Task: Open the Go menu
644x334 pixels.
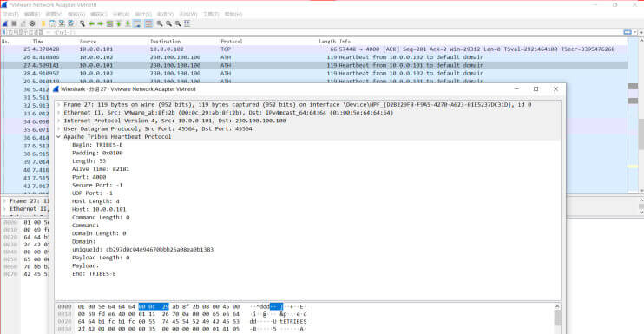Action: coord(76,15)
